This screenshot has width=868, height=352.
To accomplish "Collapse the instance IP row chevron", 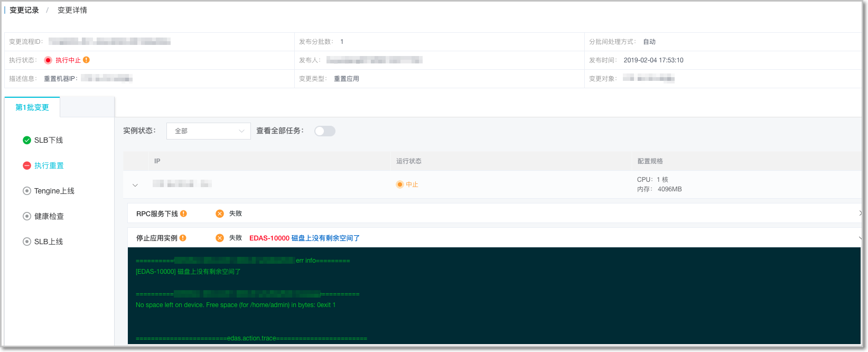I will coord(135,185).
